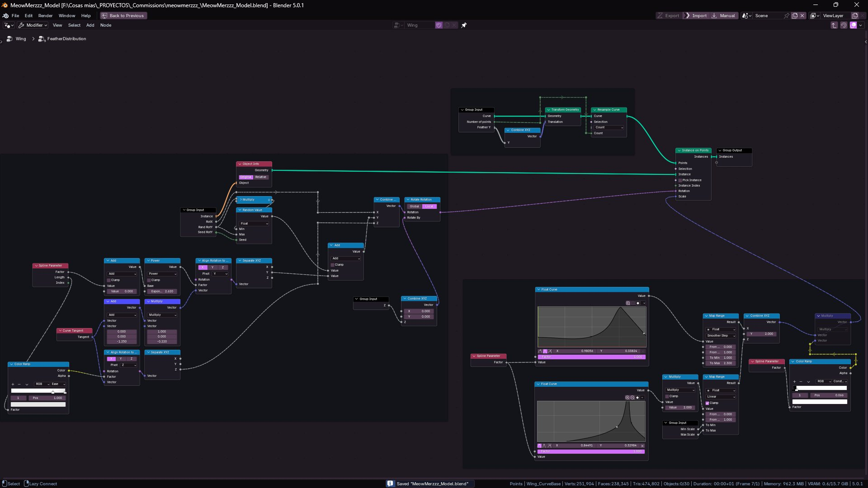
Task: Click the Blender logo menu icon
Action: [x=5, y=16]
